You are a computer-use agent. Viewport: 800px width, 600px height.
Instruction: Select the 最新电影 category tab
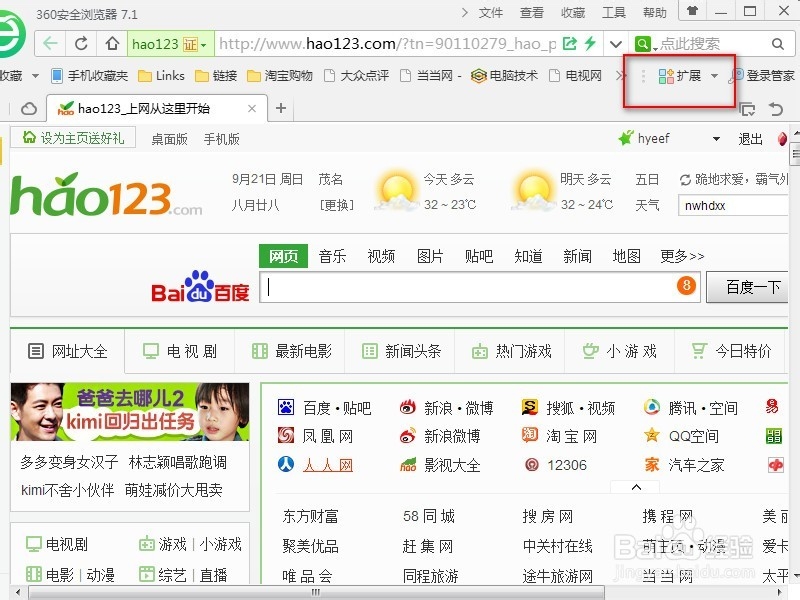290,351
